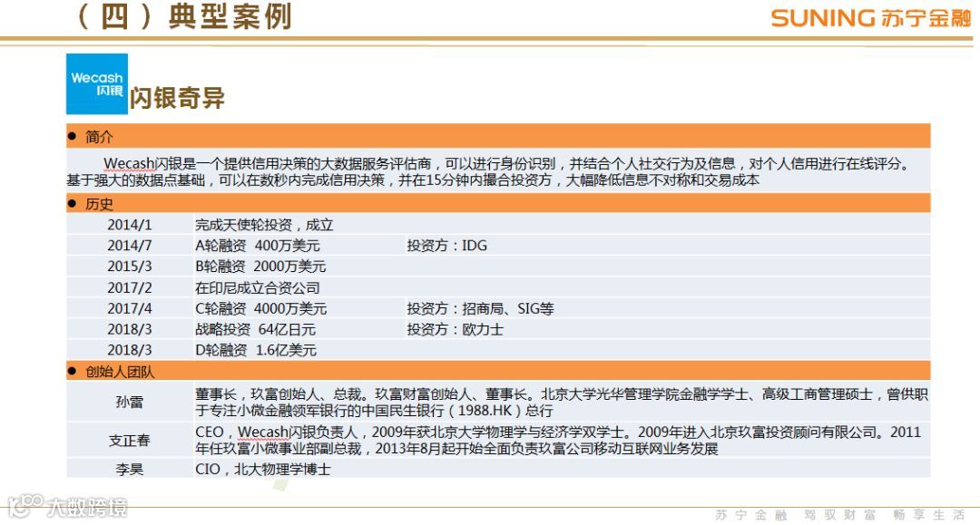
Task: Click the date cell 2015/3
Action: (x=130, y=266)
